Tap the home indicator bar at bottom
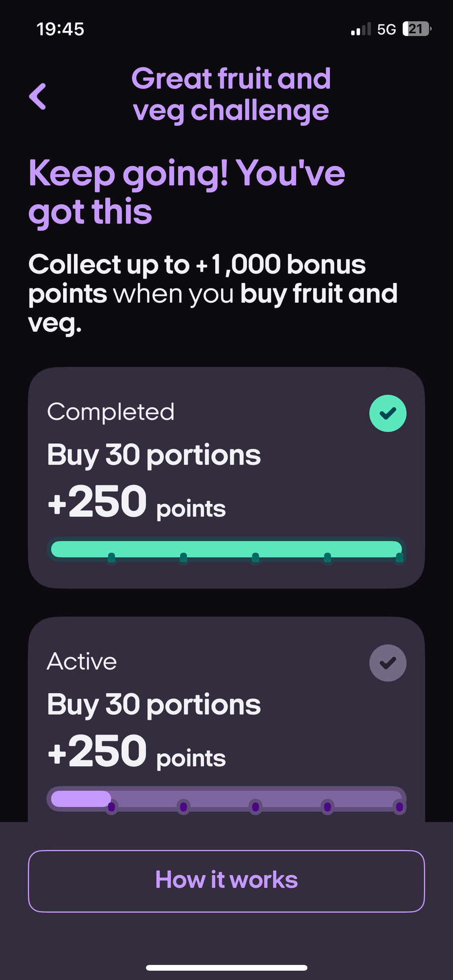 pos(226,968)
